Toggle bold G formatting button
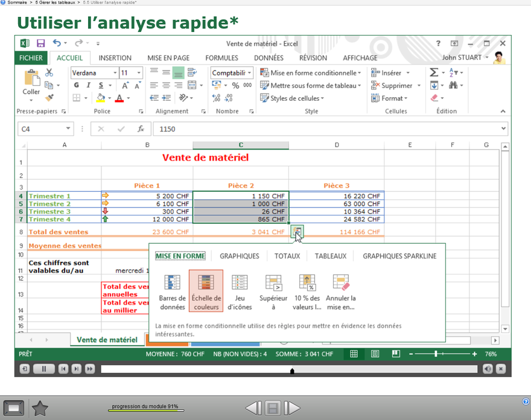The height and width of the screenshot is (420, 531). pos(77,86)
